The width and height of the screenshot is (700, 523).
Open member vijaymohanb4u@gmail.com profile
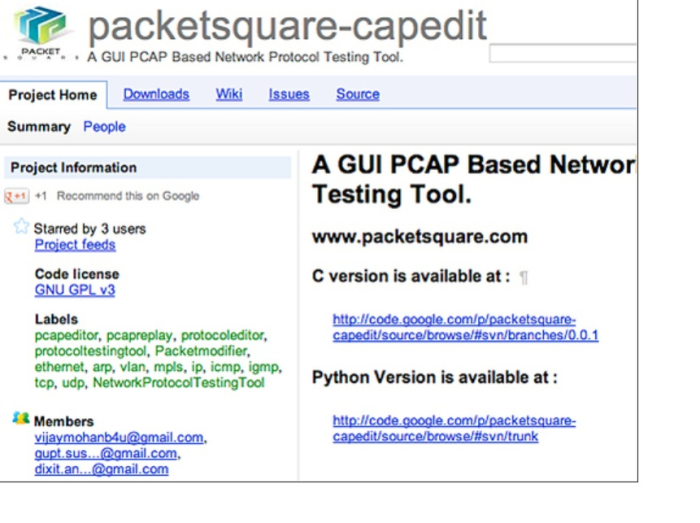point(119,438)
